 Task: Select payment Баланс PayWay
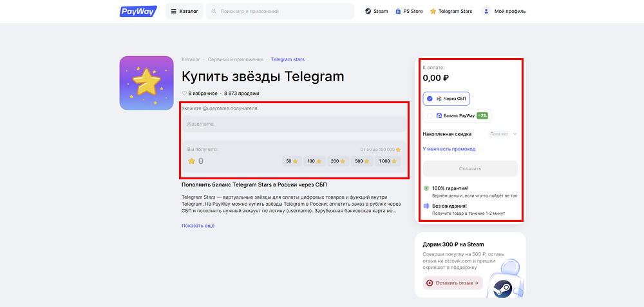457,115
